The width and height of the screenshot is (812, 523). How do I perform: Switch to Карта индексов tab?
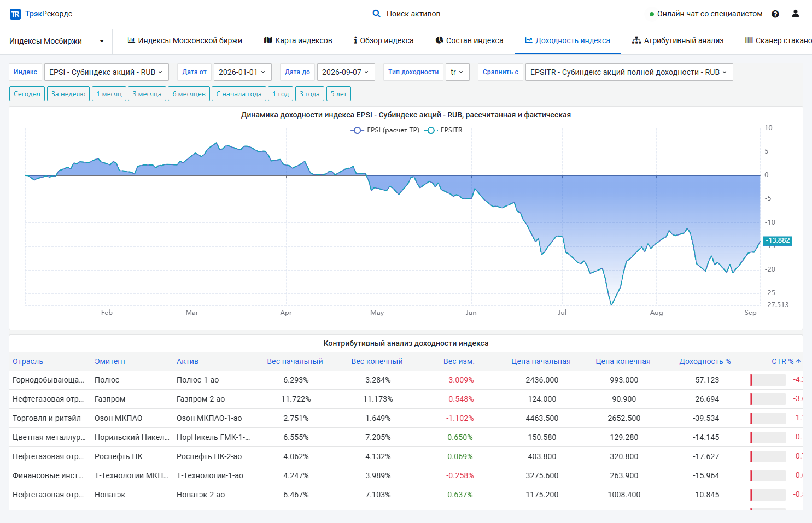pos(298,40)
